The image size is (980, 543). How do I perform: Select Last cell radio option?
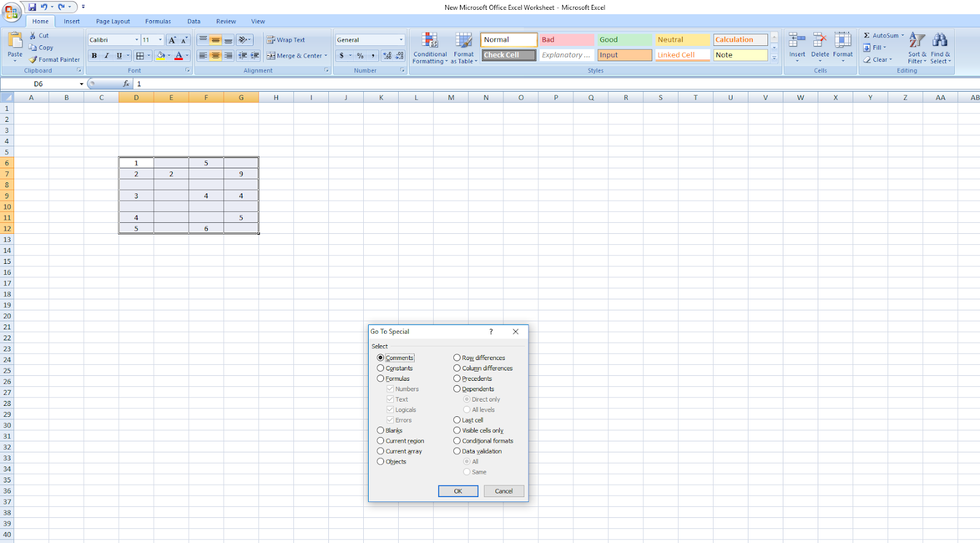(457, 420)
